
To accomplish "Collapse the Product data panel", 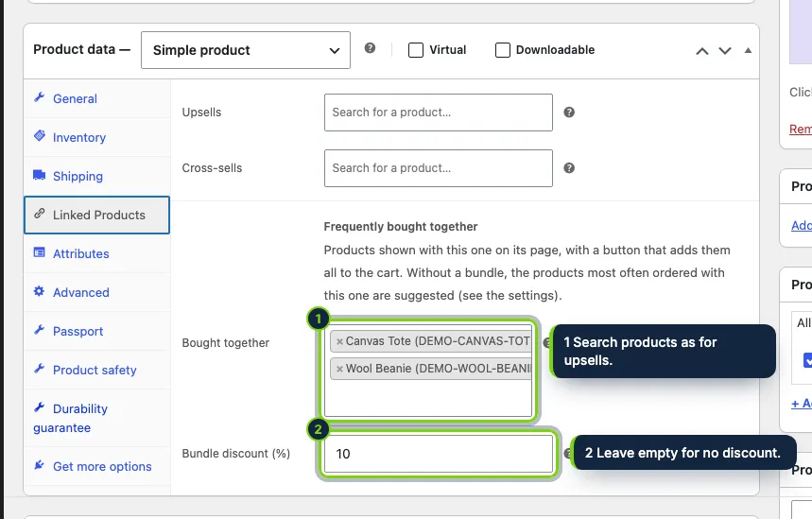I will [748, 51].
